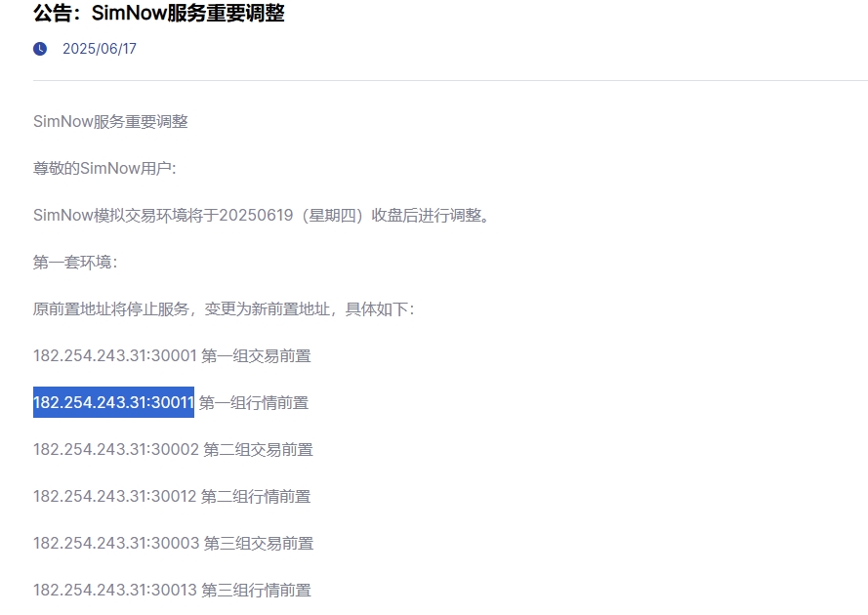This screenshot has width=868, height=615.
Task: Click the line 'SimNow服务重要调整' in the body
Action: 110,121
